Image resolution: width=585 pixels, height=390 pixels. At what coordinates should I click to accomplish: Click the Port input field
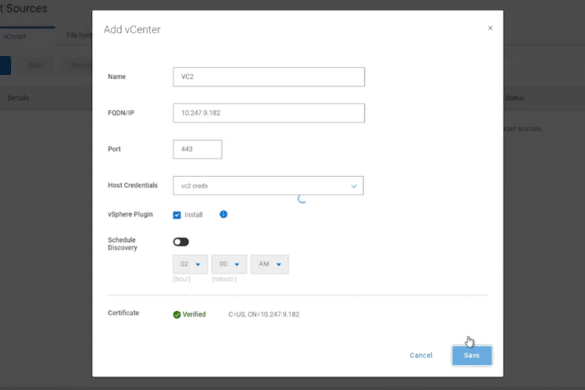tap(197, 149)
